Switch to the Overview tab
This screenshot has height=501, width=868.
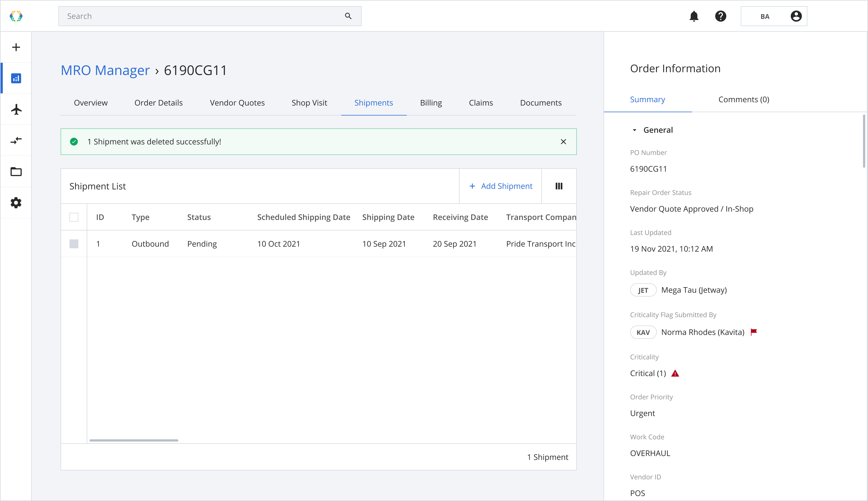click(91, 103)
